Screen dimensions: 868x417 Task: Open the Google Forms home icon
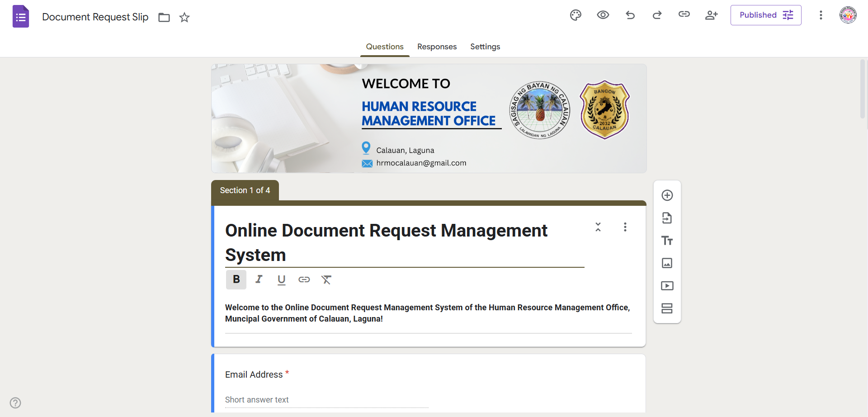pyautogui.click(x=21, y=17)
